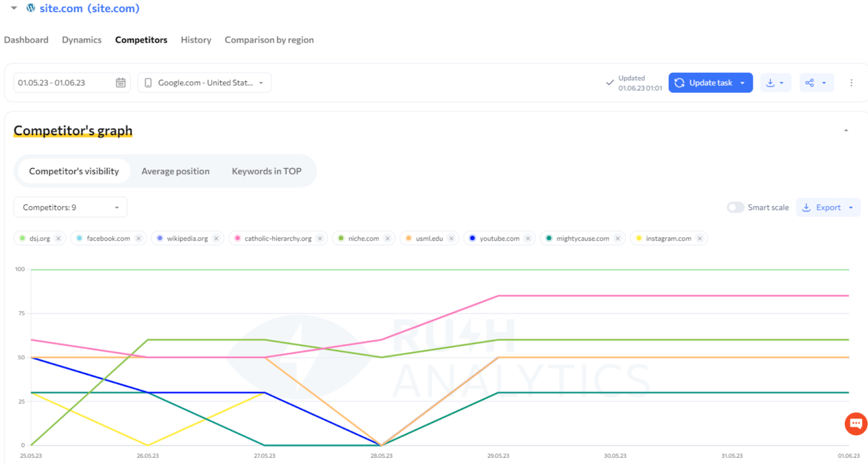Screen dimensions: 868x464
Task: Collapse the Competitor's graph section
Action: [846, 130]
